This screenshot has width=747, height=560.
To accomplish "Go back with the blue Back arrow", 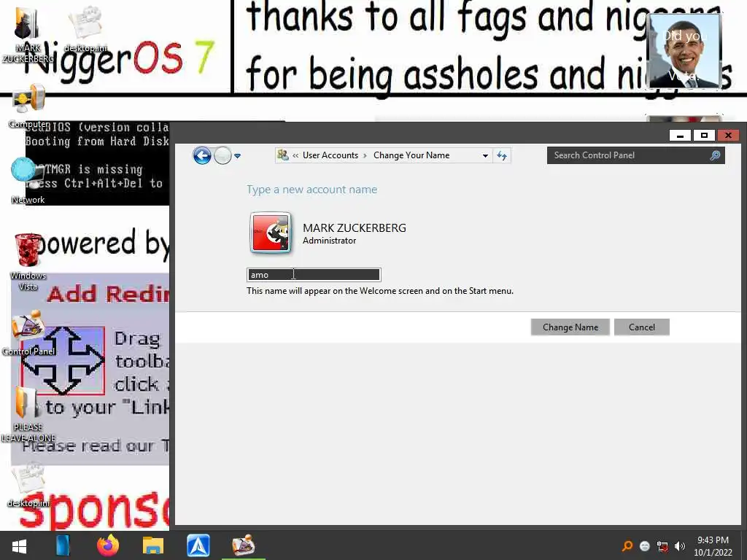I will [202, 155].
